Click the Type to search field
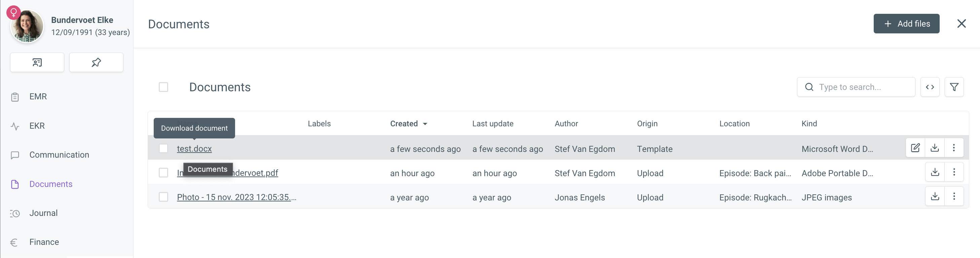 pyautogui.click(x=856, y=87)
